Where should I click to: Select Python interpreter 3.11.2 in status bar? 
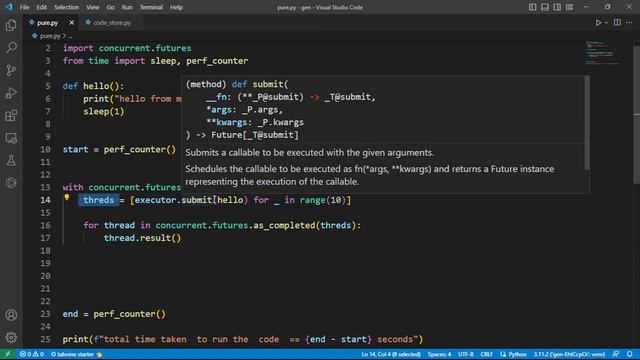click(569, 354)
